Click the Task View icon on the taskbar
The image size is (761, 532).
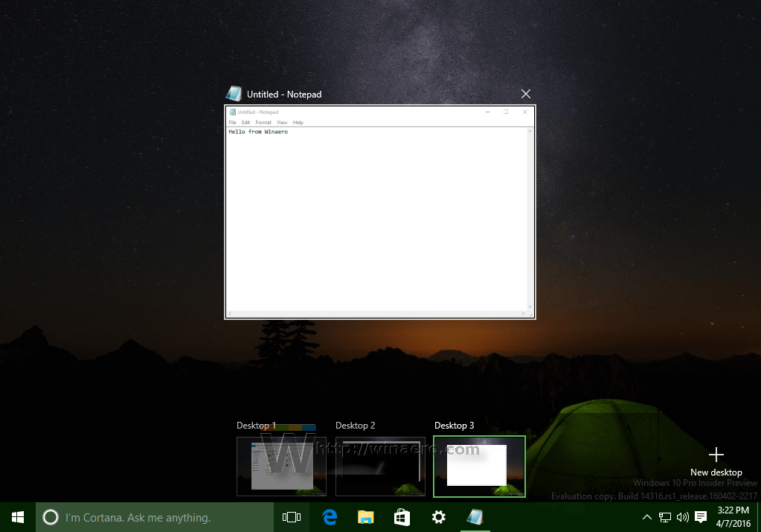pyautogui.click(x=291, y=516)
